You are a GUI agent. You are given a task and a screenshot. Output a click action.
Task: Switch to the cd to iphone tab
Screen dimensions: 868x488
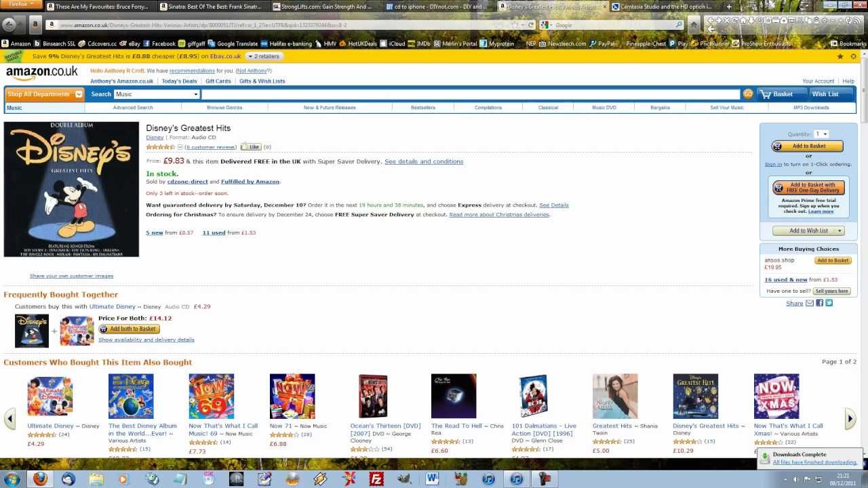click(x=439, y=7)
